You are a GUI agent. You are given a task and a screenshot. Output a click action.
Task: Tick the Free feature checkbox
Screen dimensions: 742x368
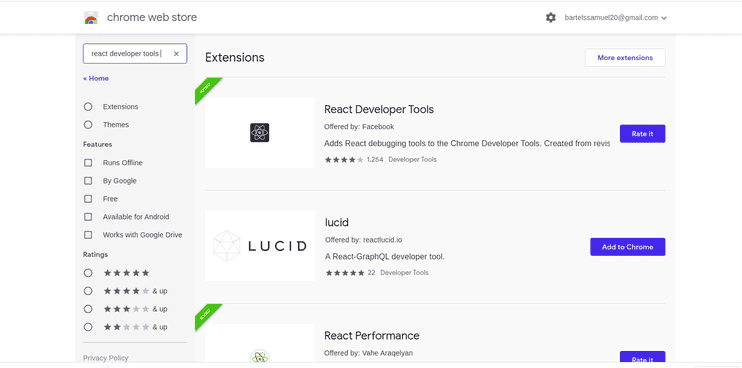pos(88,199)
